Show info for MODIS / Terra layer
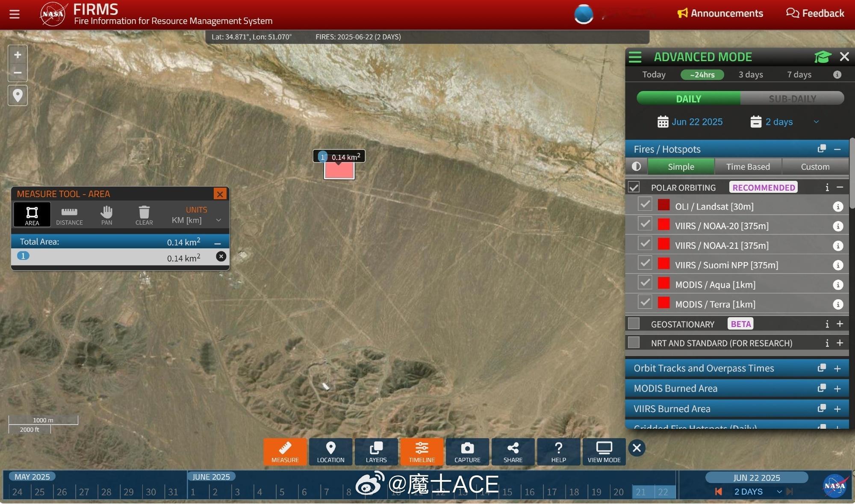This screenshot has width=855, height=504. tap(838, 304)
